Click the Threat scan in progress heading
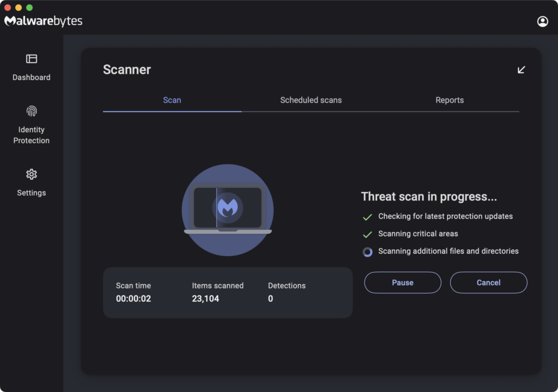558x392 pixels. point(429,197)
